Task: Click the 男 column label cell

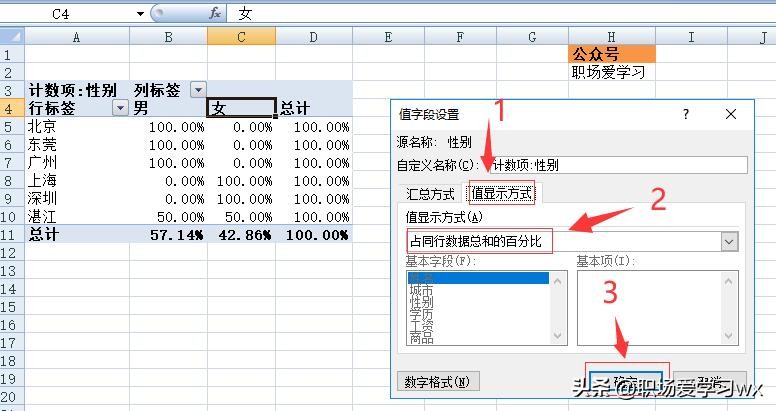Action: coord(168,108)
